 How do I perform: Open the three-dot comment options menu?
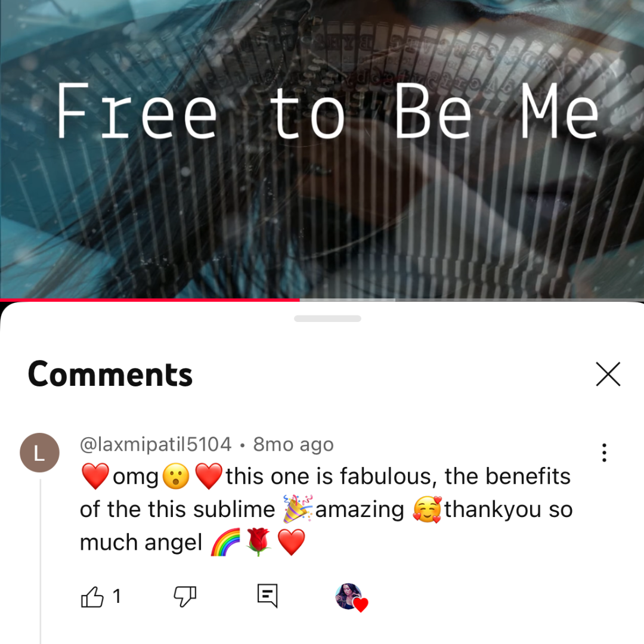click(x=604, y=453)
